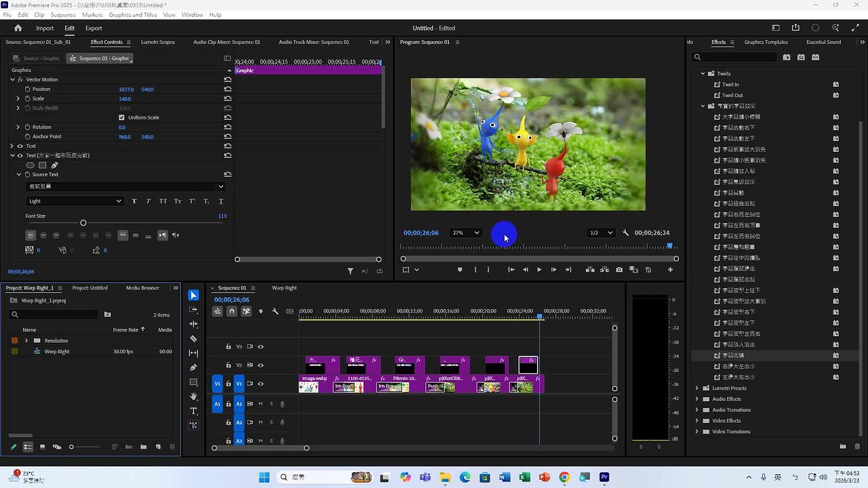Select the Pen tool in the timeline toolbar
This screenshot has height=488, width=868.
click(x=193, y=367)
